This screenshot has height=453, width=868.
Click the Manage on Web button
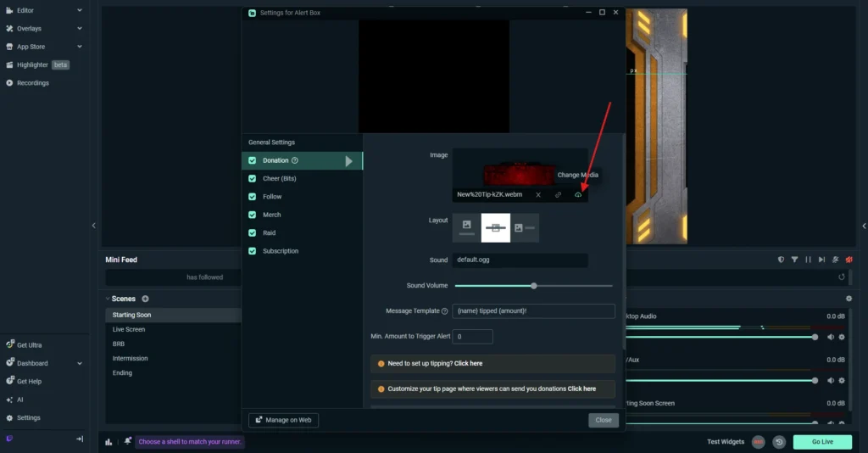click(283, 420)
